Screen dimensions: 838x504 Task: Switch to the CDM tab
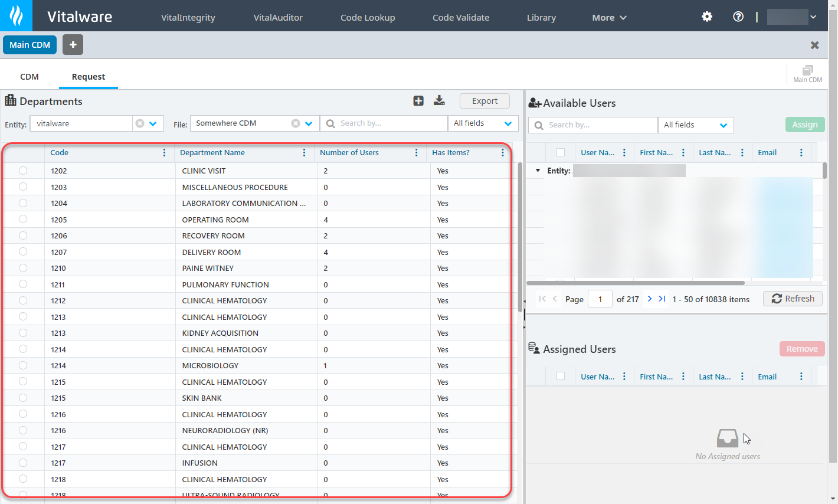tap(30, 77)
